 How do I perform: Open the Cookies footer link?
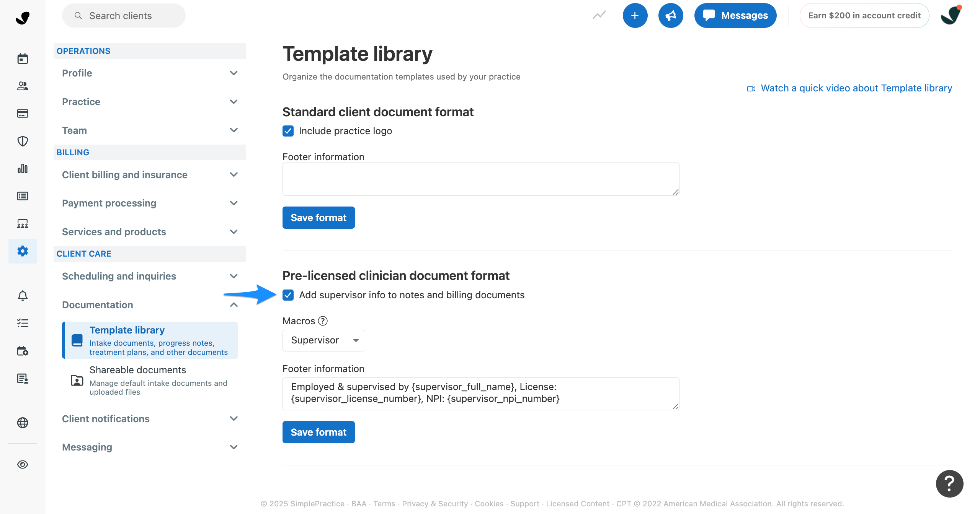click(x=489, y=504)
